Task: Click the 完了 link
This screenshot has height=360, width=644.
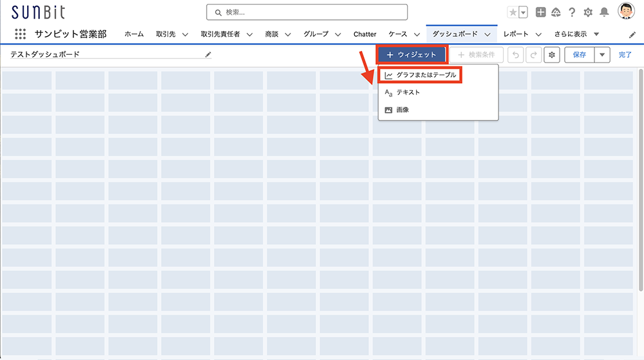Action: [625, 55]
